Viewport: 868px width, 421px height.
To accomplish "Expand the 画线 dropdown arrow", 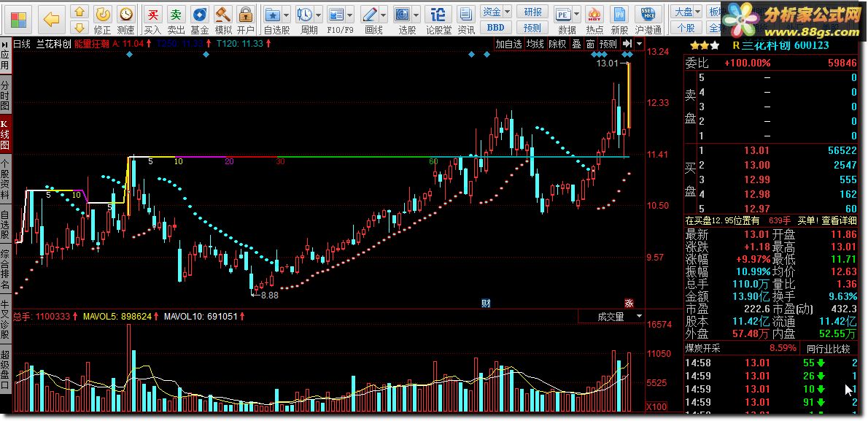I will [x=384, y=15].
